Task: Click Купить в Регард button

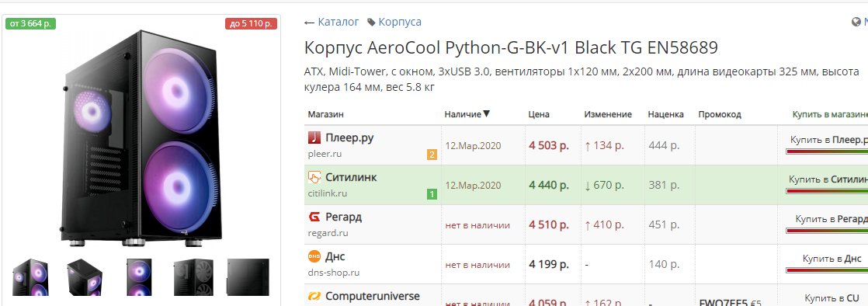Action: point(832,219)
